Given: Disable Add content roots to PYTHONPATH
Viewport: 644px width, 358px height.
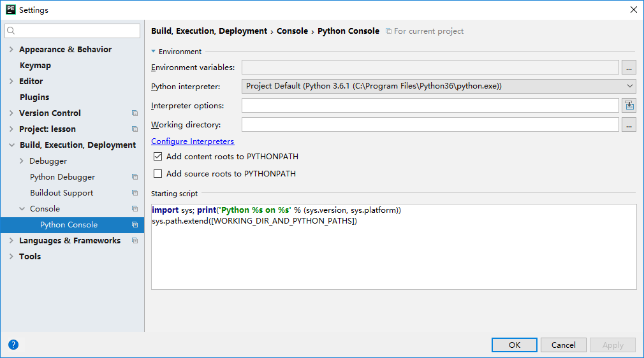Looking at the screenshot, I should [x=158, y=157].
